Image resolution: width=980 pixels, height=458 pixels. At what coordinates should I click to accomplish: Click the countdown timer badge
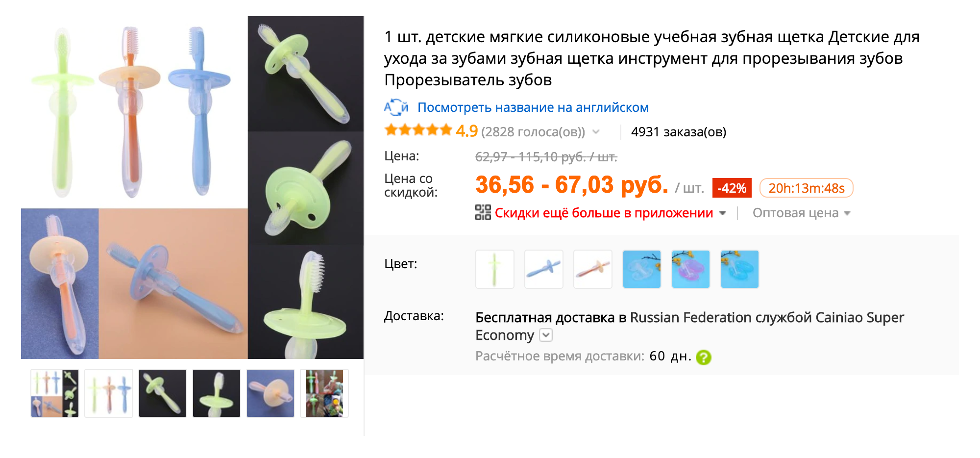[806, 188]
